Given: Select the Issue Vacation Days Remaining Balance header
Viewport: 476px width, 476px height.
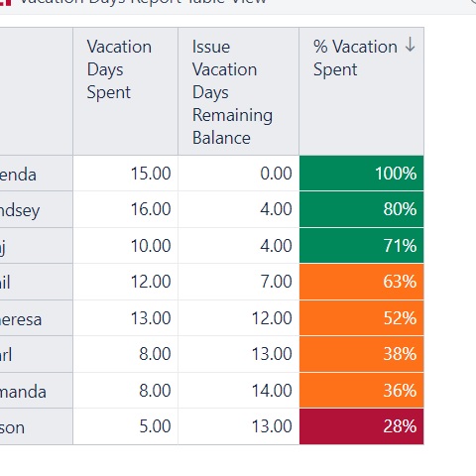Looking at the screenshot, I should tap(239, 91).
